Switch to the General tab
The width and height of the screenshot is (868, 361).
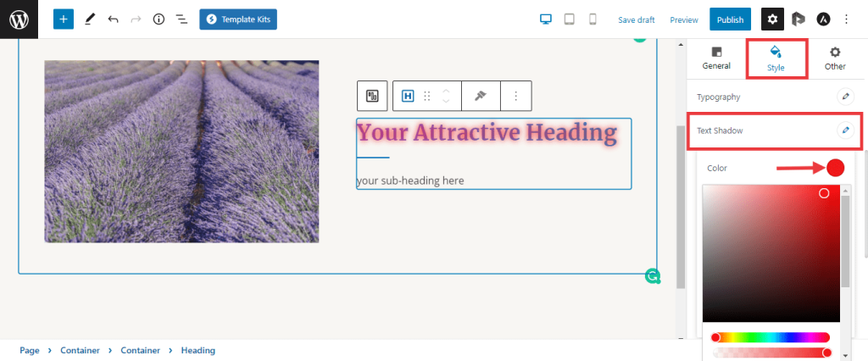(716, 58)
